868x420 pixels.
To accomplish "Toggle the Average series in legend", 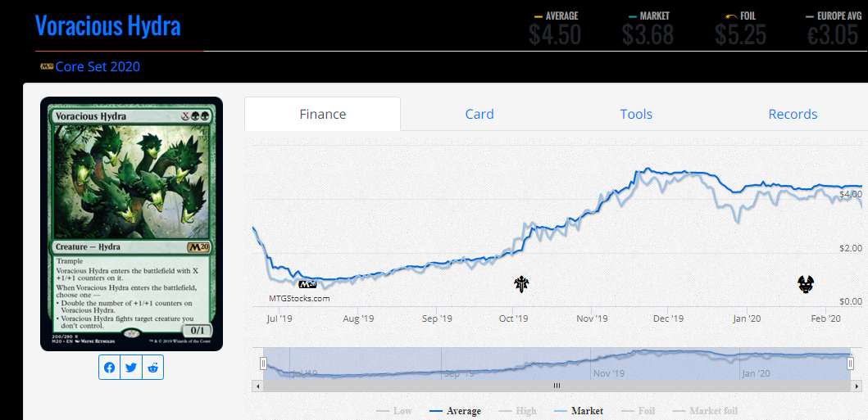I will pos(455,411).
